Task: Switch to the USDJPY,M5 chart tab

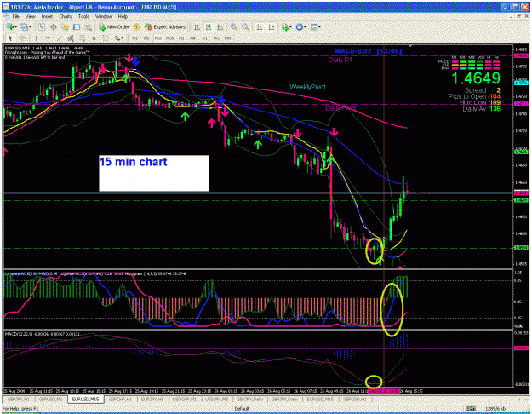Action: tap(218, 399)
